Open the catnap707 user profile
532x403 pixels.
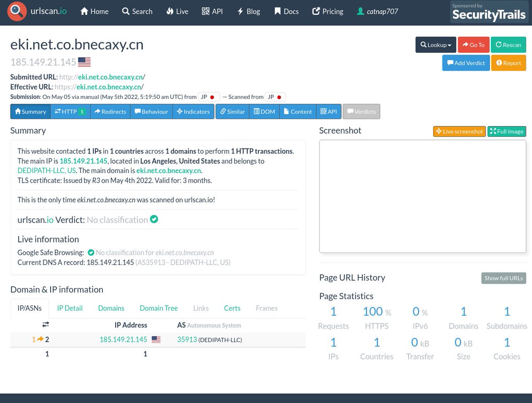point(377,12)
